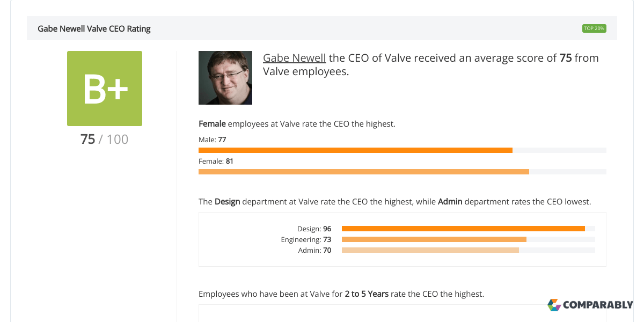Image resolution: width=644 pixels, height=322 pixels.
Task: Click the green B+ rating tile
Action: 104,88
